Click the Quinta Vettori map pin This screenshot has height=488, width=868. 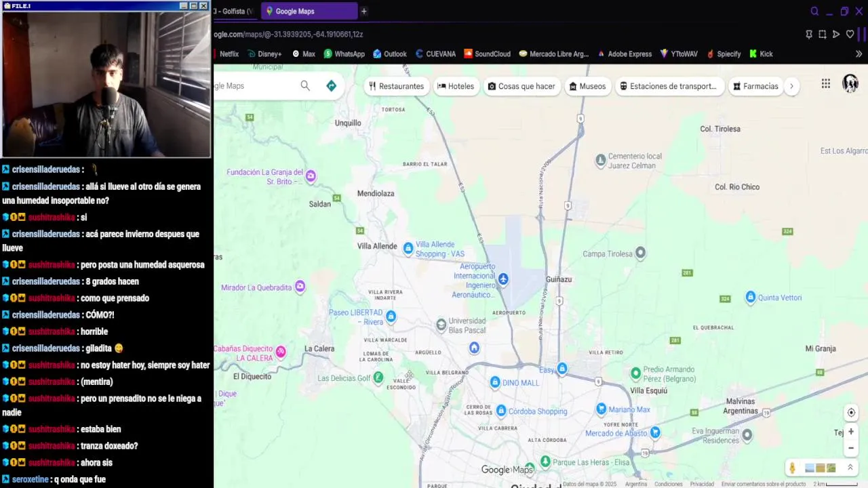click(751, 297)
